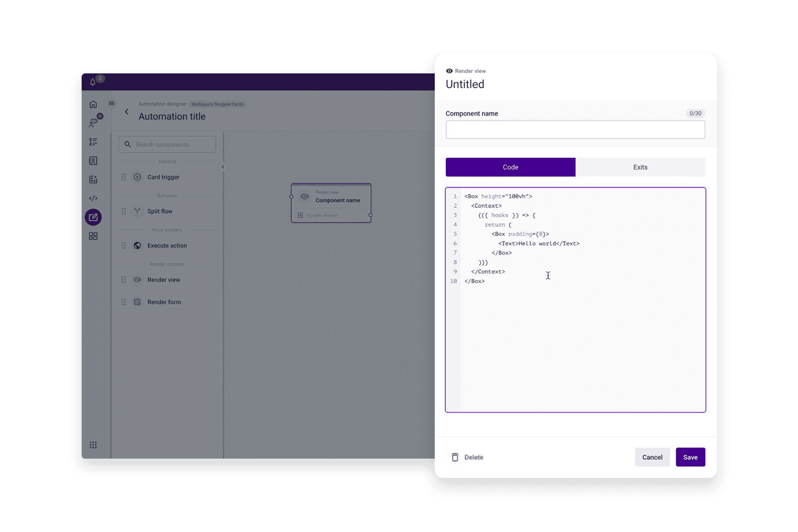Click the Component name input field

(576, 129)
